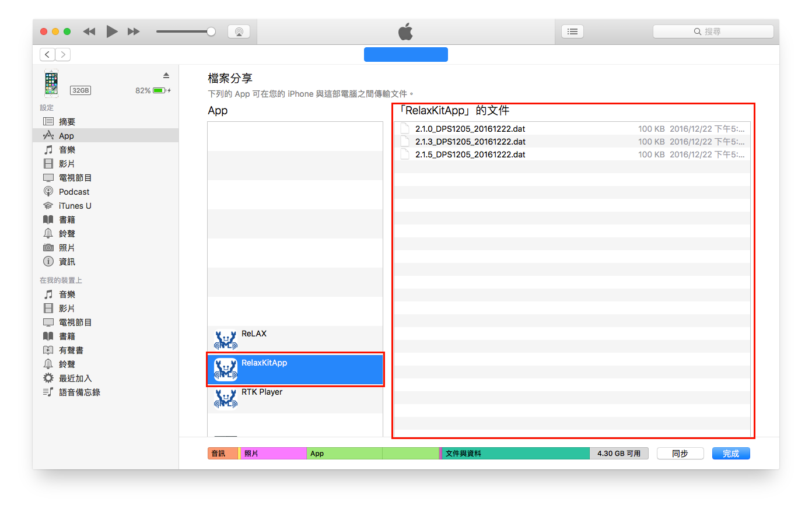Screen dimensions: 812x516
Task: Select 電視節目 under 設定 section
Action: (106, 177)
